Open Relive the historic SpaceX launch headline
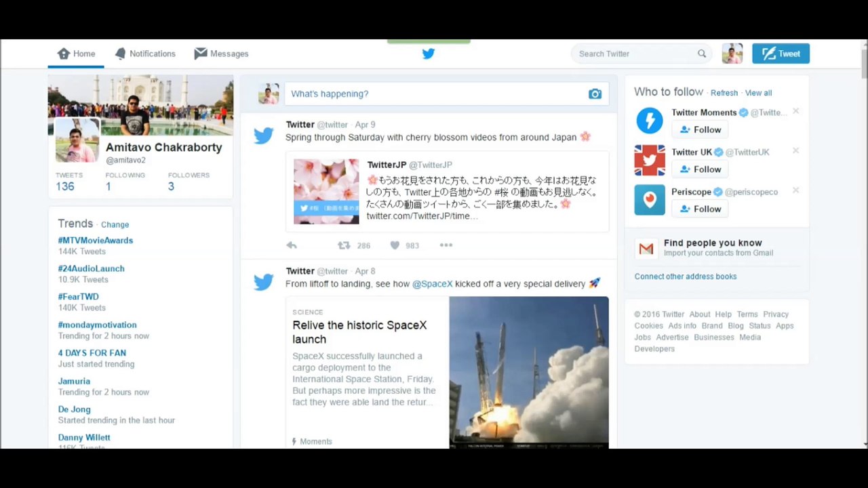 (x=359, y=332)
